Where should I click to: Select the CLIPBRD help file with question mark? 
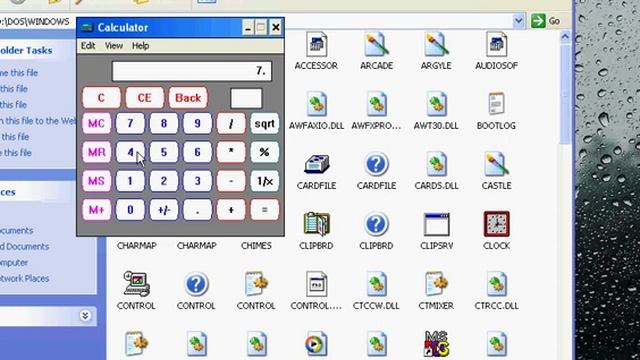coord(376,224)
